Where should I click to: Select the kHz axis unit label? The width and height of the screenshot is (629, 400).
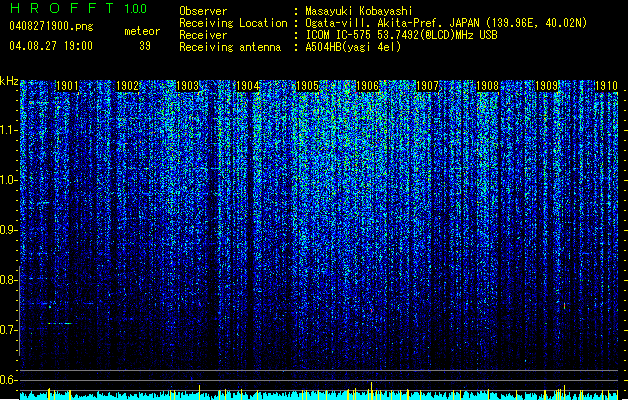(x=9, y=81)
